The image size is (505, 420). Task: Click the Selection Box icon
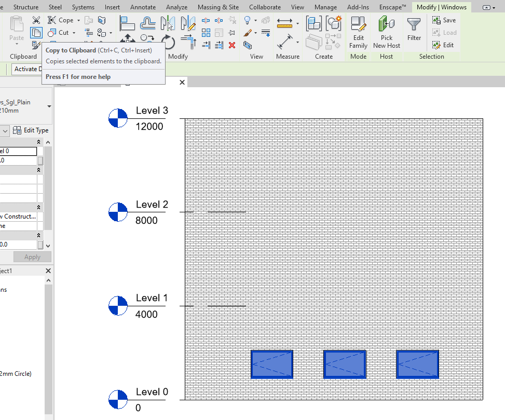(x=248, y=45)
